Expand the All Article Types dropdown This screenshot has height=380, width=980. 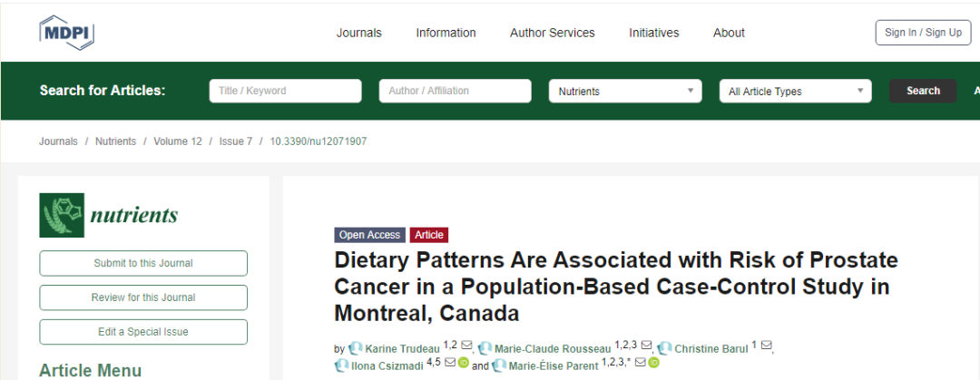(796, 92)
